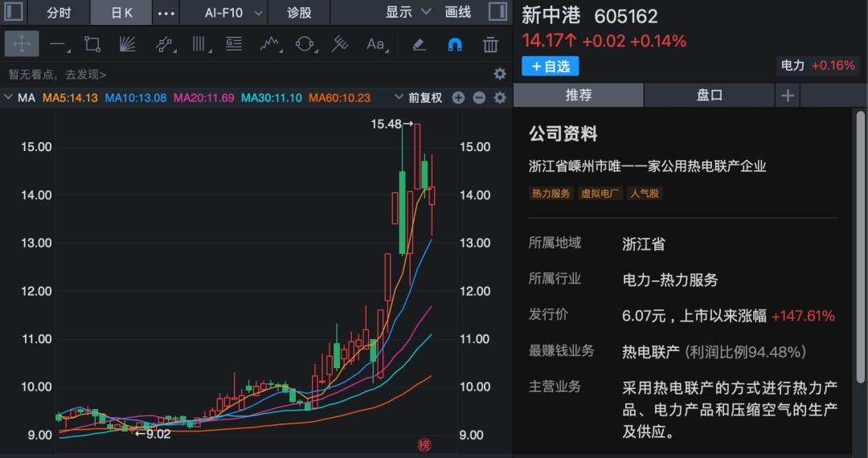This screenshot has height=458, width=868.
Task: Choose the eraser tool
Action: coord(418,44)
